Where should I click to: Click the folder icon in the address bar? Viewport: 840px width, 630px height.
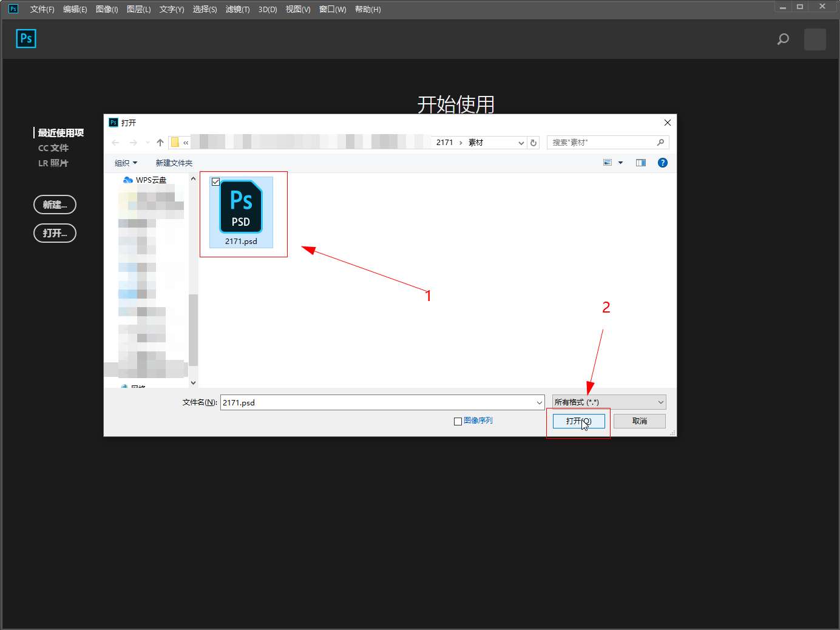point(175,143)
